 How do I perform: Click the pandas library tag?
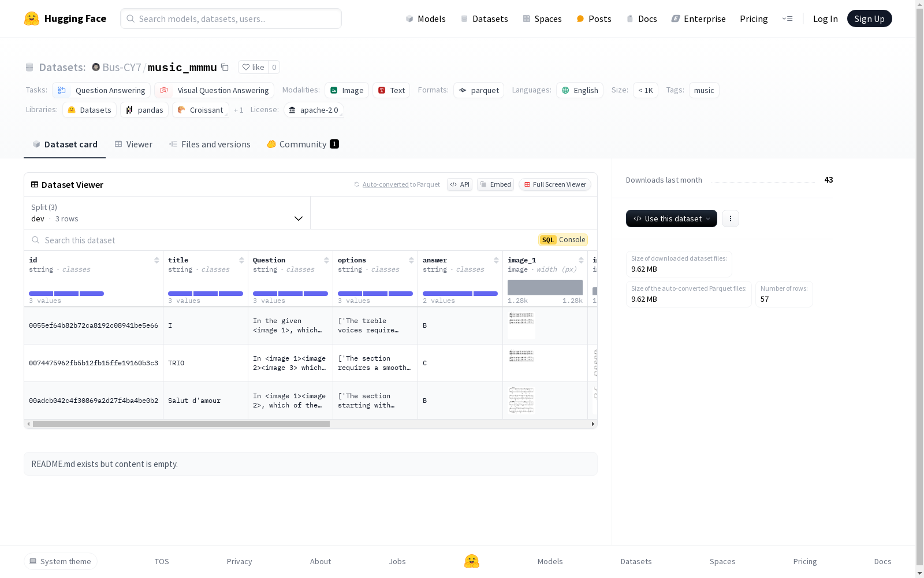(x=144, y=110)
